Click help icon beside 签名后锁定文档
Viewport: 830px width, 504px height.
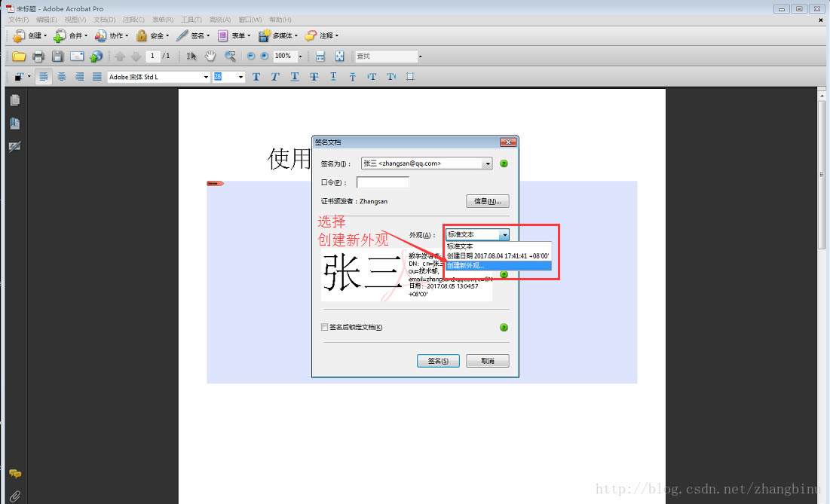point(504,328)
